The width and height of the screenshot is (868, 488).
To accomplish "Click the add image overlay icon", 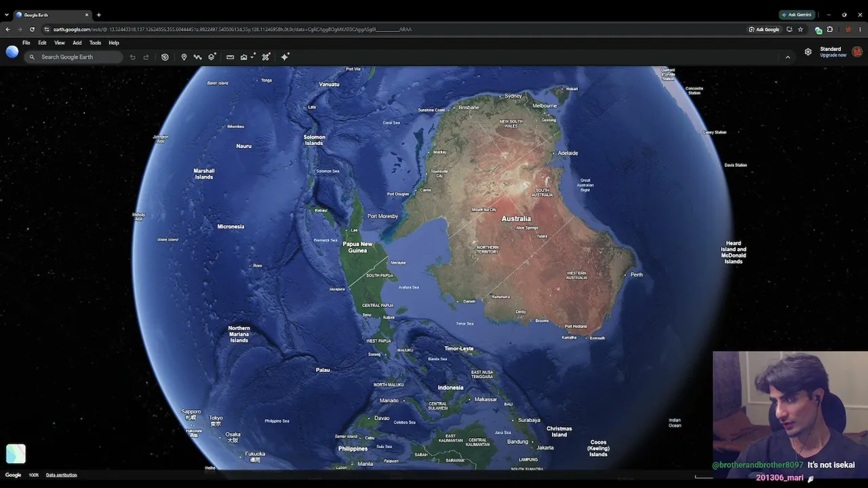I will 244,57.
